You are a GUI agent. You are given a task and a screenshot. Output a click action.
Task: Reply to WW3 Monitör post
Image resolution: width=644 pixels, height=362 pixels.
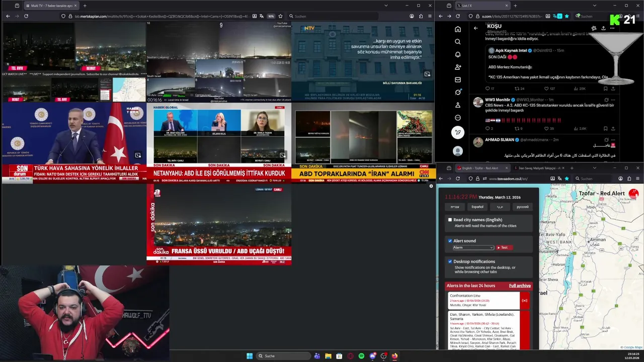(487, 128)
